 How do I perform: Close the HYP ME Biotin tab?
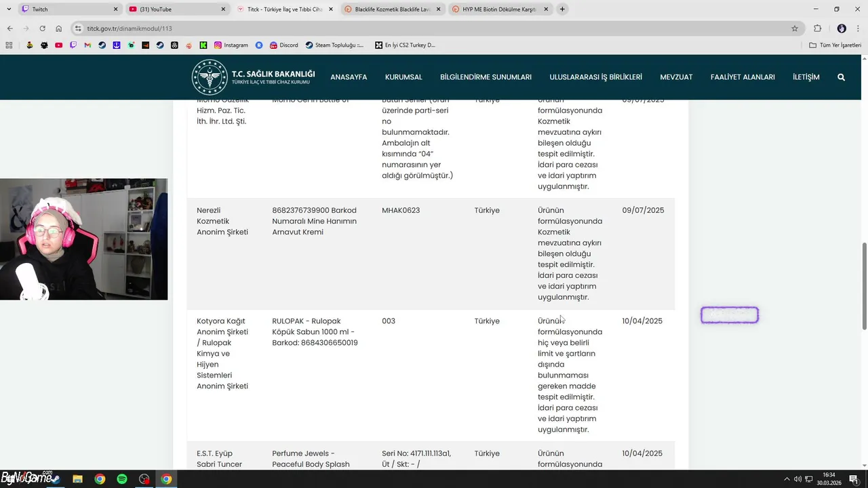546,9
